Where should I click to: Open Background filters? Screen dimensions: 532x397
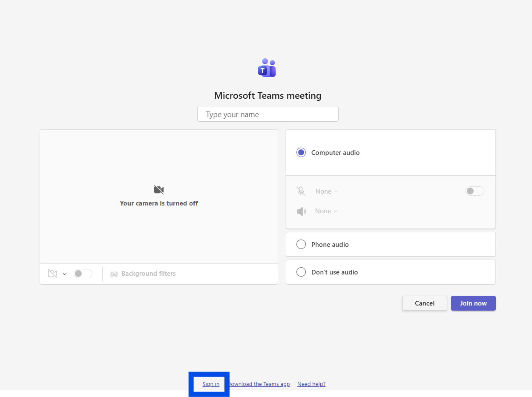[143, 274]
